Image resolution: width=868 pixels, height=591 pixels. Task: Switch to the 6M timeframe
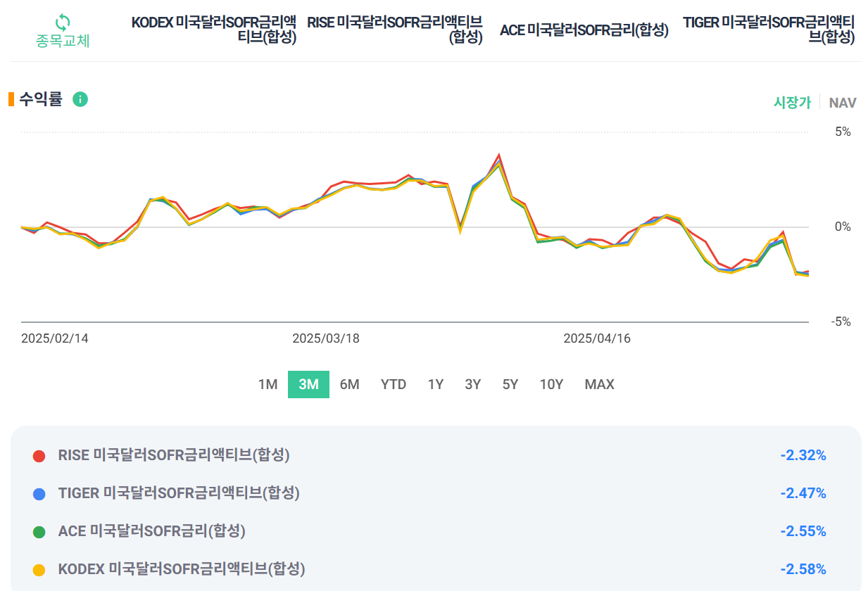[x=349, y=384]
